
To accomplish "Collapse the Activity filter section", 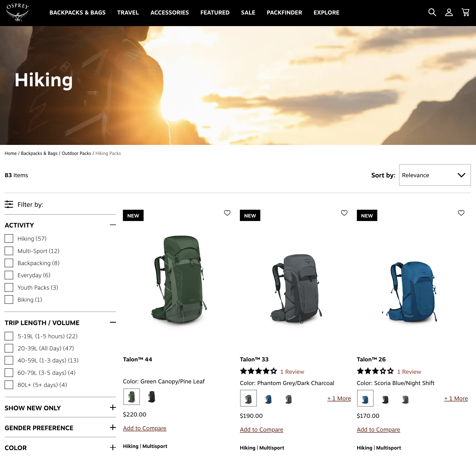I will [x=113, y=225].
